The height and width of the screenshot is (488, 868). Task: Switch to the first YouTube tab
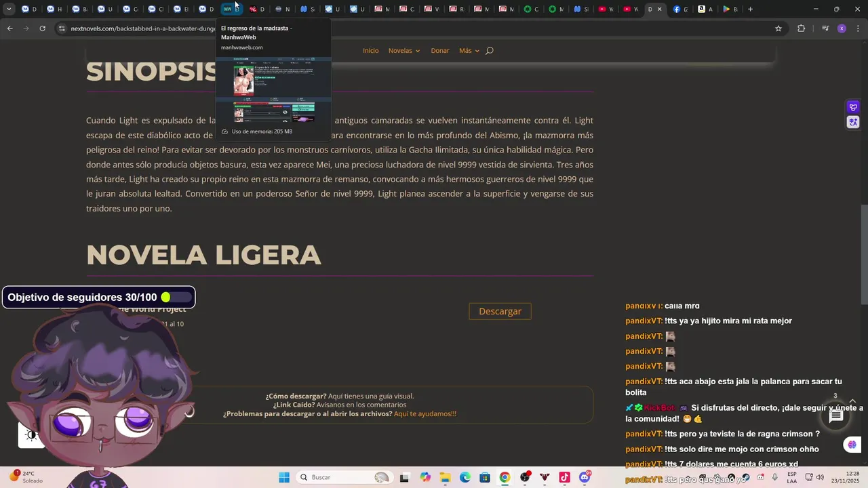click(x=606, y=9)
